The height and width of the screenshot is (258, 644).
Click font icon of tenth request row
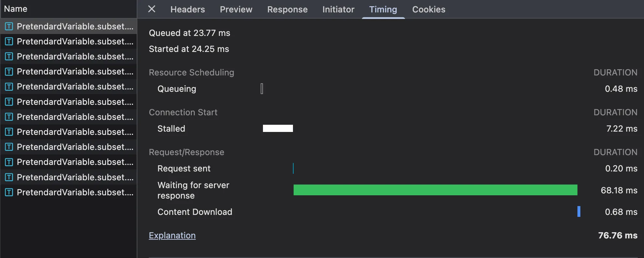point(9,162)
